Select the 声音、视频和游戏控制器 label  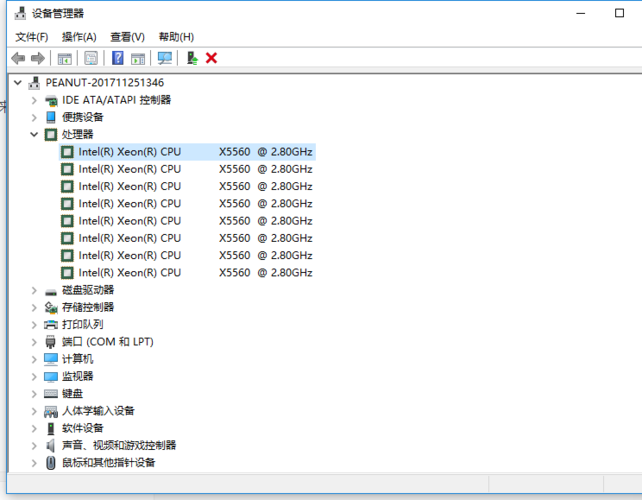click(119, 446)
